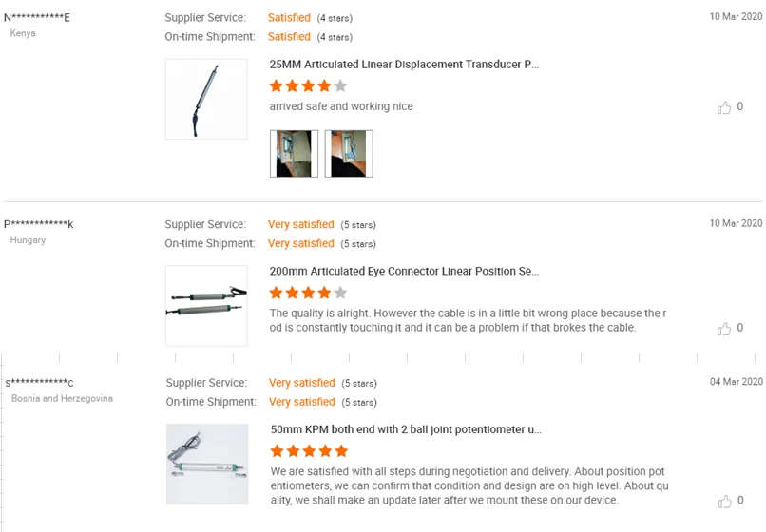Open 50mm KPM potentiometer product image
Image resolution: width=766 pixels, height=532 pixels.
pos(207,464)
